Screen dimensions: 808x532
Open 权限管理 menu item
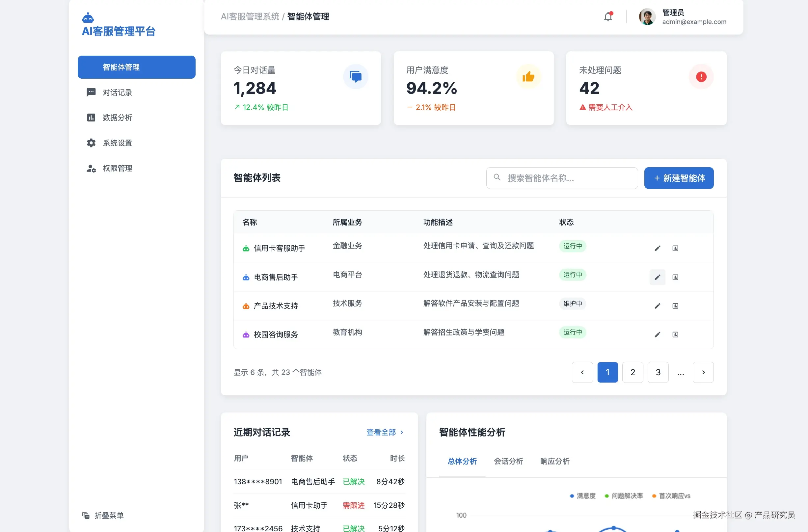coord(117,168)
